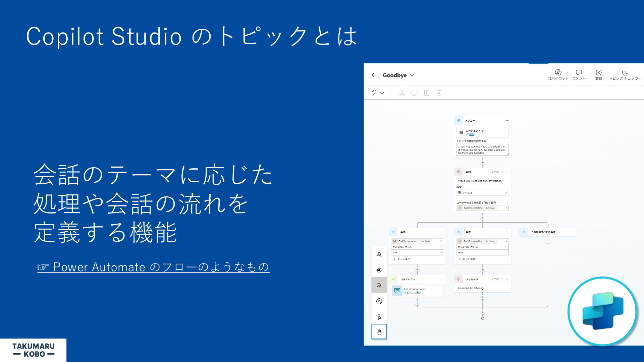This screenshot has height=362, width=644.
Task: Open メッセージ node more options menu
Action: (x=507, y=279)
